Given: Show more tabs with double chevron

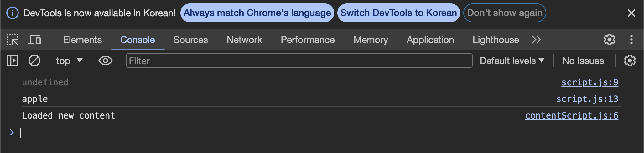Looking at the screenshot, I should coord(536,40).
